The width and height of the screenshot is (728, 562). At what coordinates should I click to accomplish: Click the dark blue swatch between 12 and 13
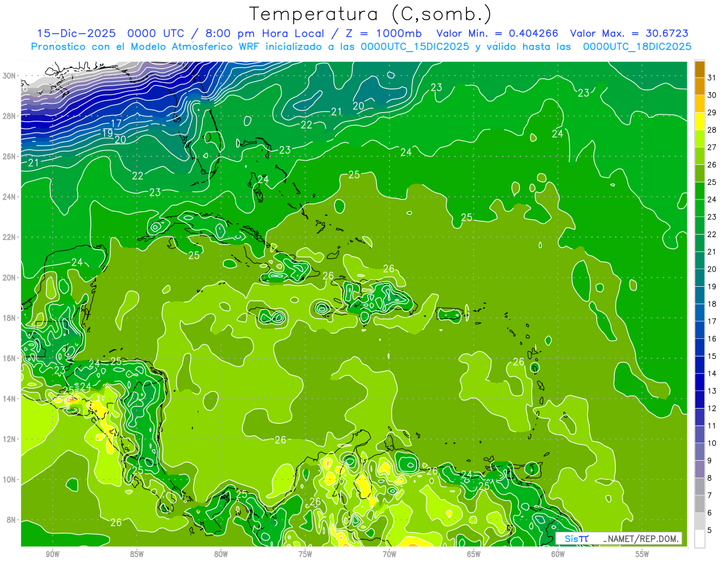tap(699, 400)
